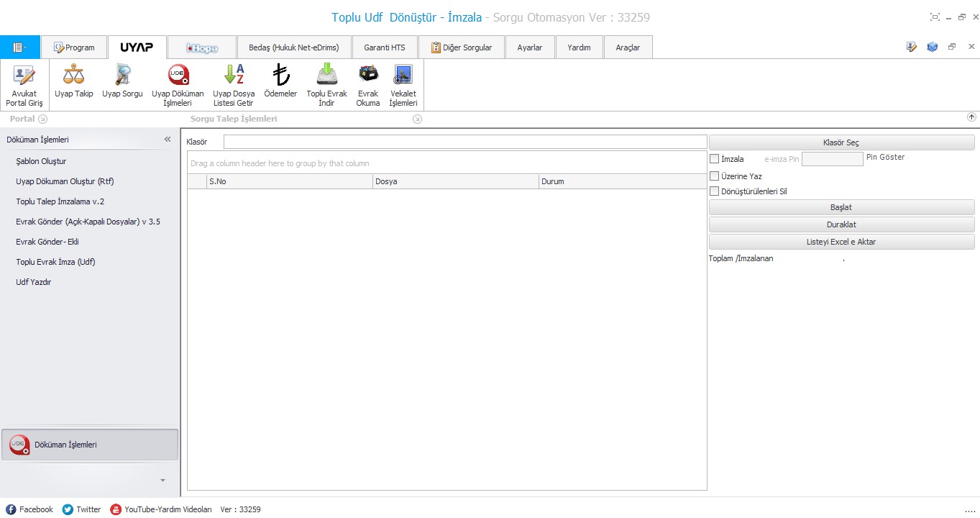
Task: Select Toplu Evrak İmza (Udf)
Action: coord(55,262)
